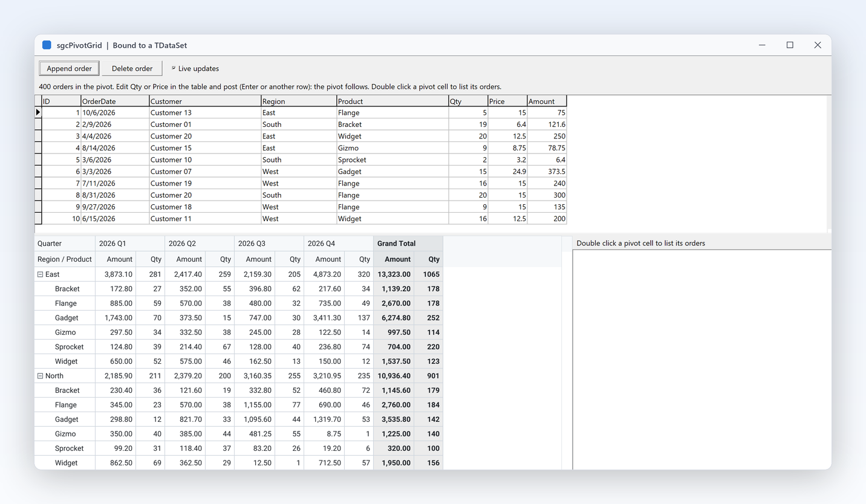Click the Product column header
The height and width of the screenshot is (504, 866).
click(x=392, y=101)
